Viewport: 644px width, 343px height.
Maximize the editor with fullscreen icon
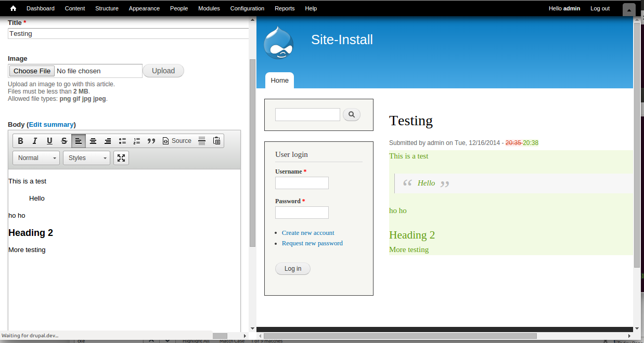point(121,158)
